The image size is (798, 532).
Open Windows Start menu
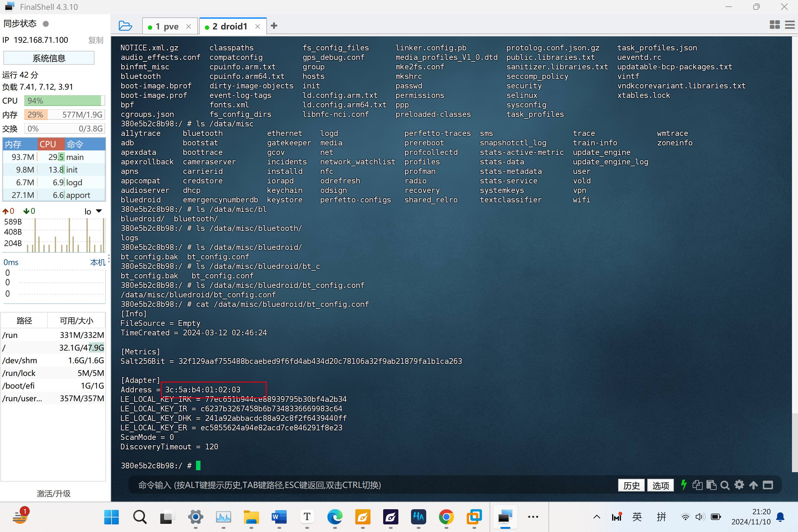111,517
